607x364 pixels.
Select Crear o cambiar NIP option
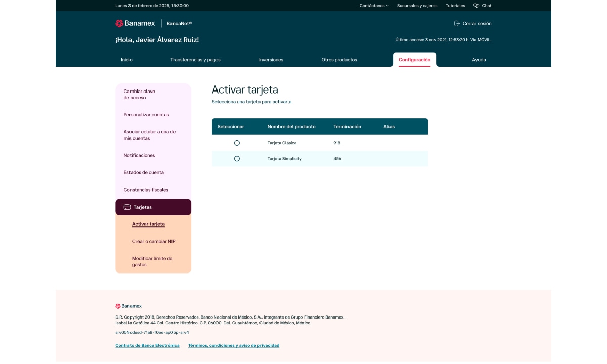click(x=153, y=241)
